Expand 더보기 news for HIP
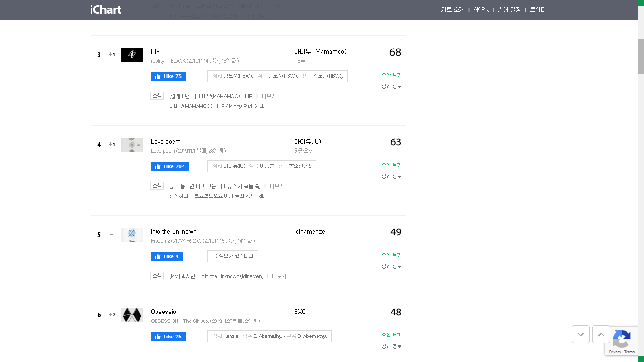 (269, 96)
